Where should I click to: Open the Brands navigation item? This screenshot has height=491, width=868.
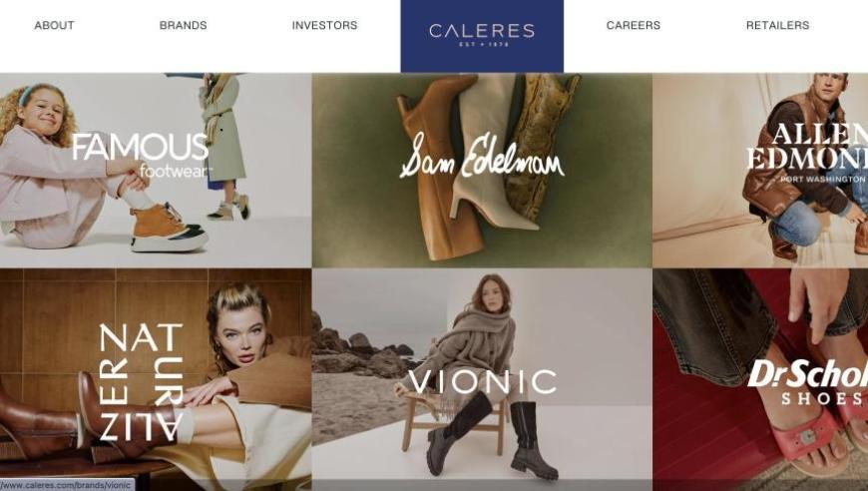(x=184, y=26)
